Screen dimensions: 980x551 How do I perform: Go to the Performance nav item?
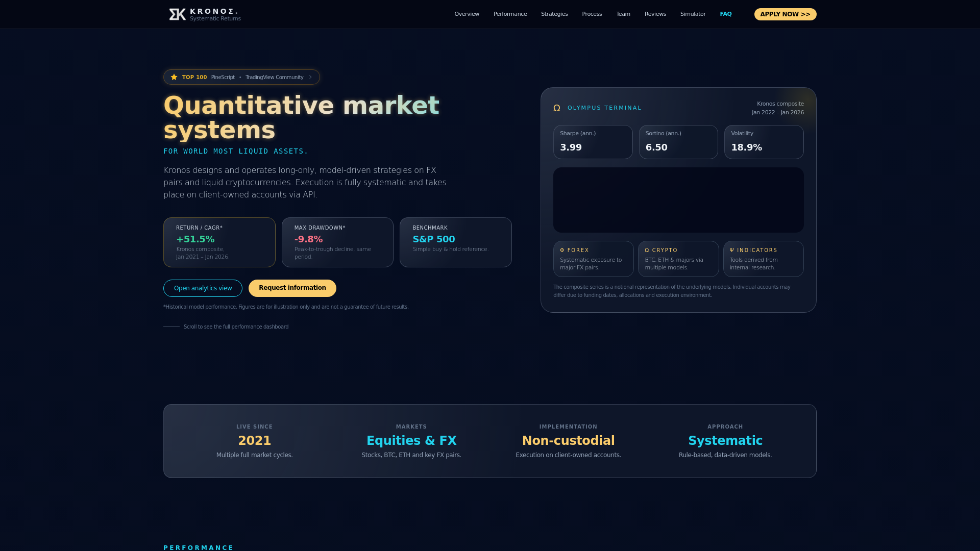click(x=510, y=14)
